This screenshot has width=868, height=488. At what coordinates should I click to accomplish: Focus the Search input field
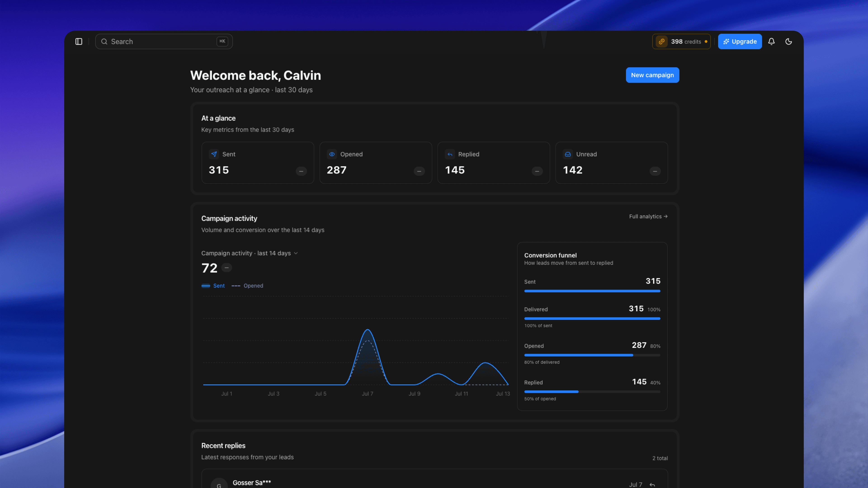pos(164,41)
